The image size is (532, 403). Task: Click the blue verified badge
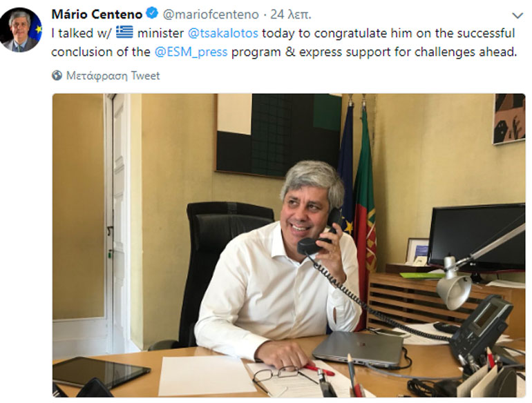(152, 14)
